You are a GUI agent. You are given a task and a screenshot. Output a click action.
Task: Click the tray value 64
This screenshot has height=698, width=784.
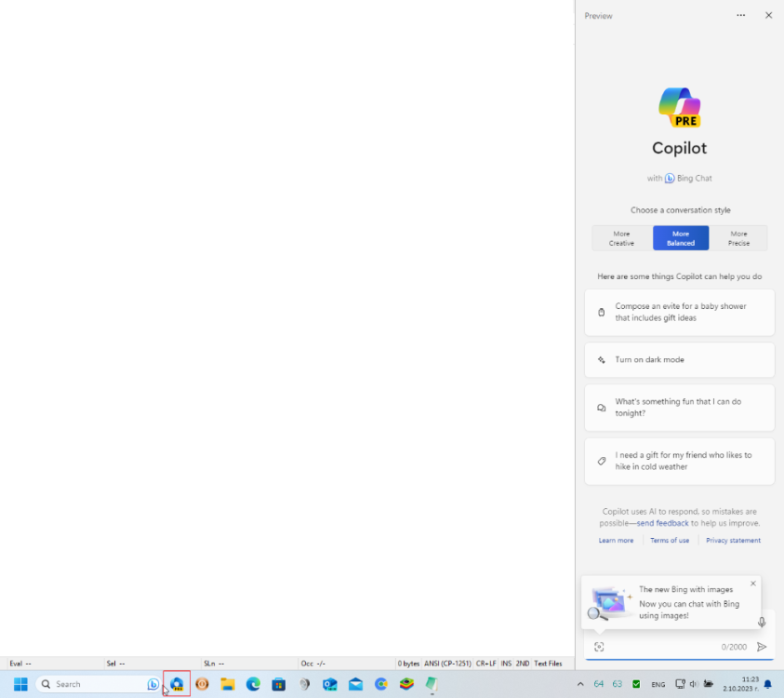(599, 684)
